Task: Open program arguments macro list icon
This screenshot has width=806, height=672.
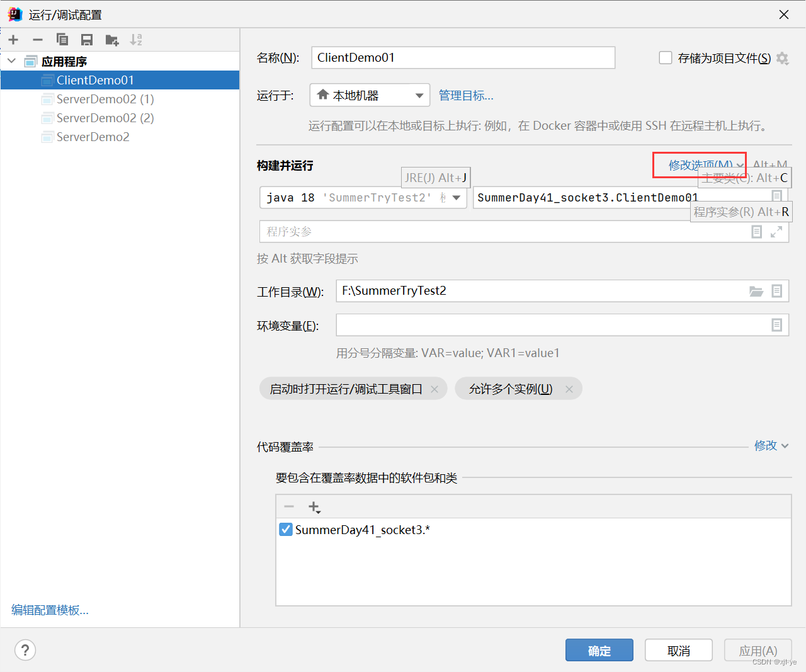Action: click(x=757, y=232)
